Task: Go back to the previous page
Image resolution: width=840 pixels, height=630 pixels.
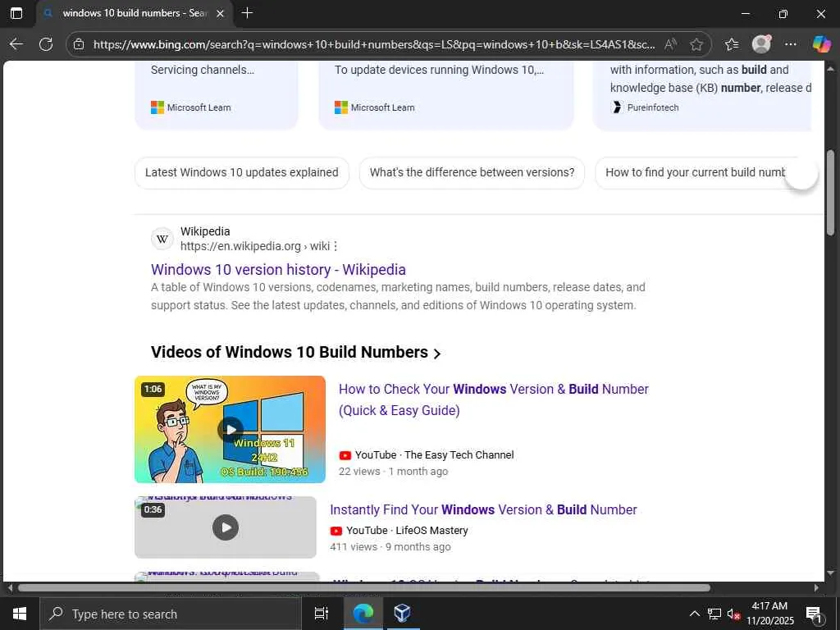Action: click(x=16, y=44)
